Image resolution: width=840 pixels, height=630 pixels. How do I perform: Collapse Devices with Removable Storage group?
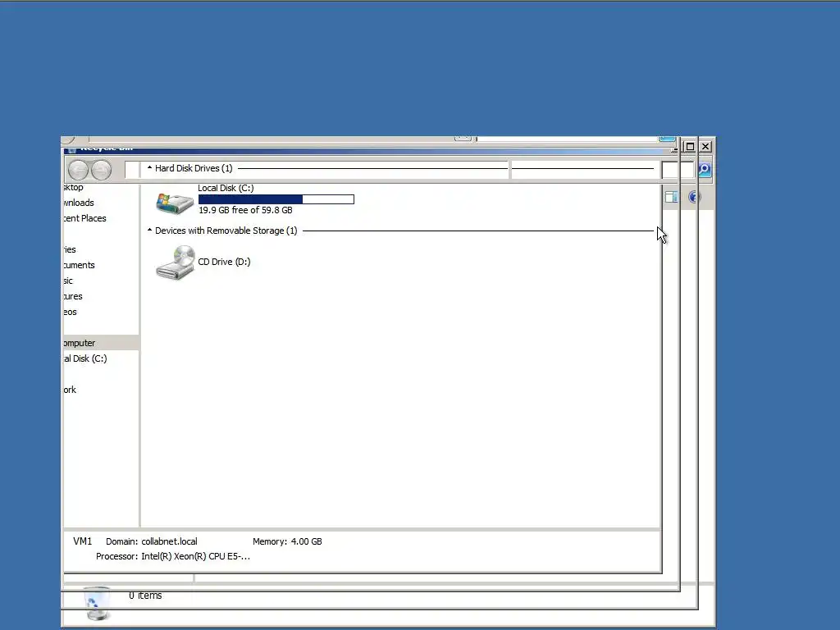click(149, 231)
